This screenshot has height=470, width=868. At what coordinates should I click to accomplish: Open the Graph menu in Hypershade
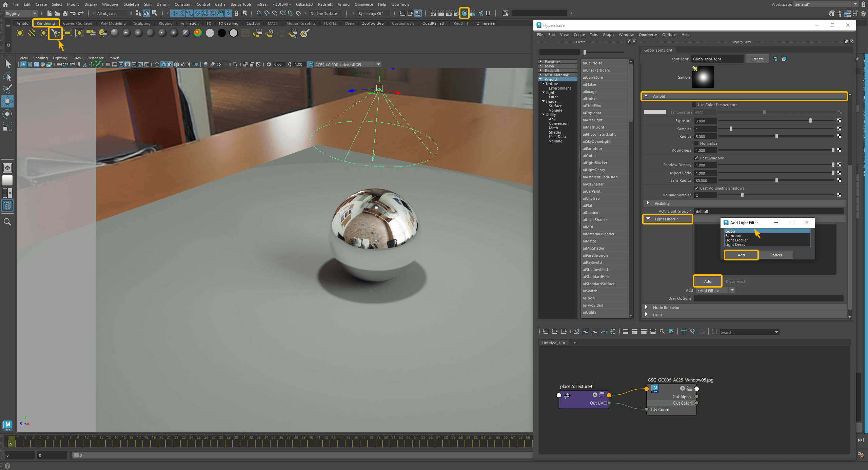click(608, 35)
